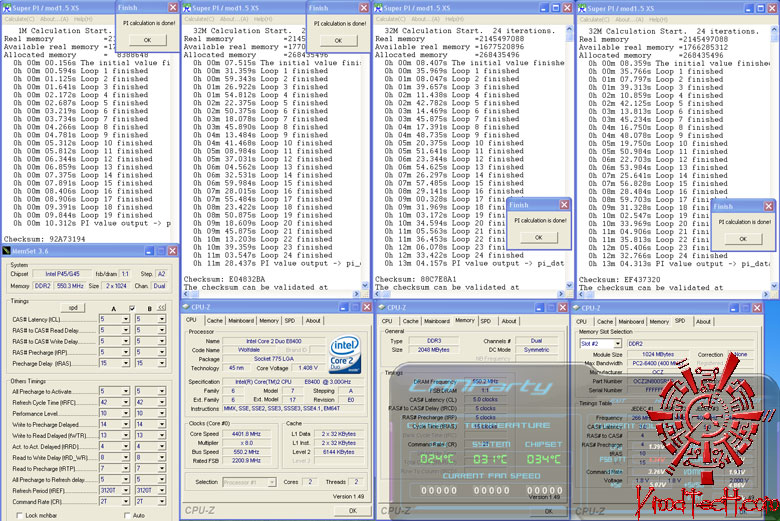This screenshot has width=780, height=521.
Task: Click the Intel P45/G45 chipset field
Action: pyautogui.click(x=62, y=274)
